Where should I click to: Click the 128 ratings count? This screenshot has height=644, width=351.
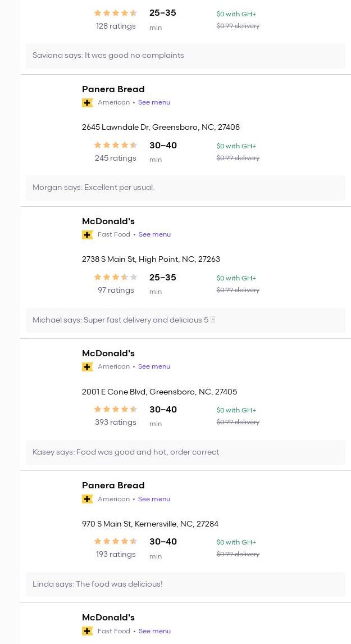[115, 26]
